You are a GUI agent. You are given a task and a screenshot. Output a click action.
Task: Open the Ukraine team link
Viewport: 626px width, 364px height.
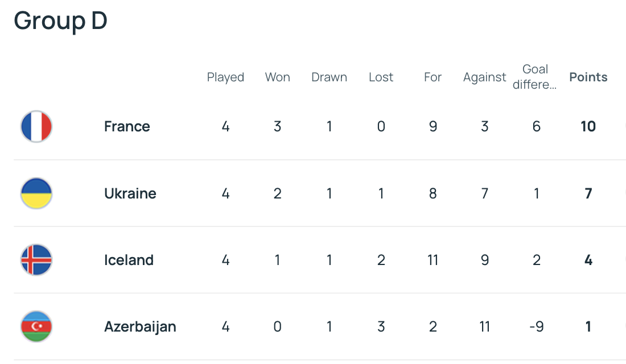[130, 193]
